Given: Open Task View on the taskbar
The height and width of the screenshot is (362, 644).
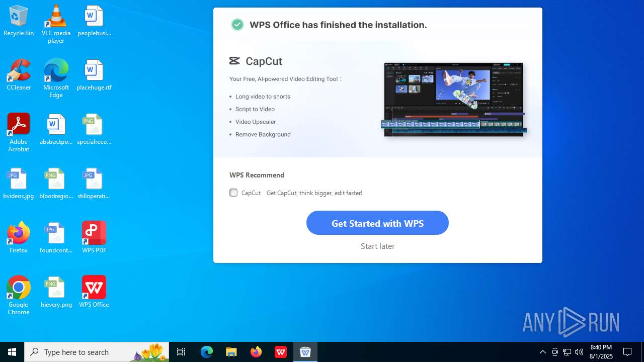Looking at the screenshot, I should (x=182, y=352).
